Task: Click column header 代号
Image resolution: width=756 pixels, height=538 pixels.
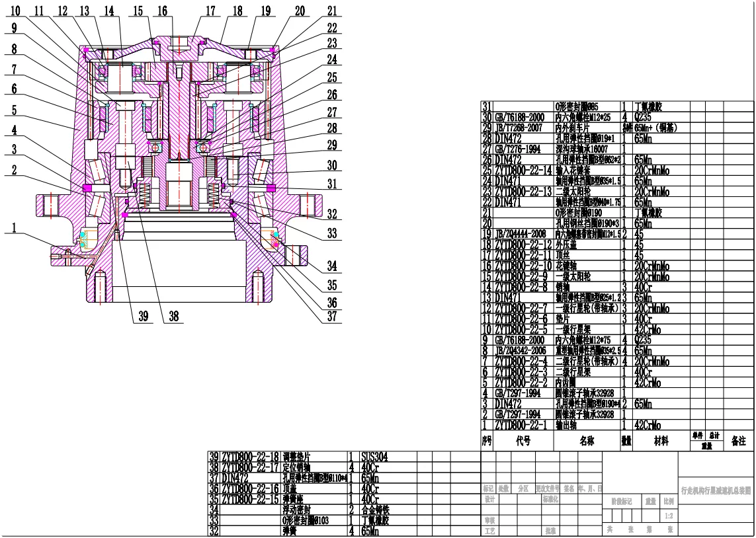Action: (x=524, y=442)
